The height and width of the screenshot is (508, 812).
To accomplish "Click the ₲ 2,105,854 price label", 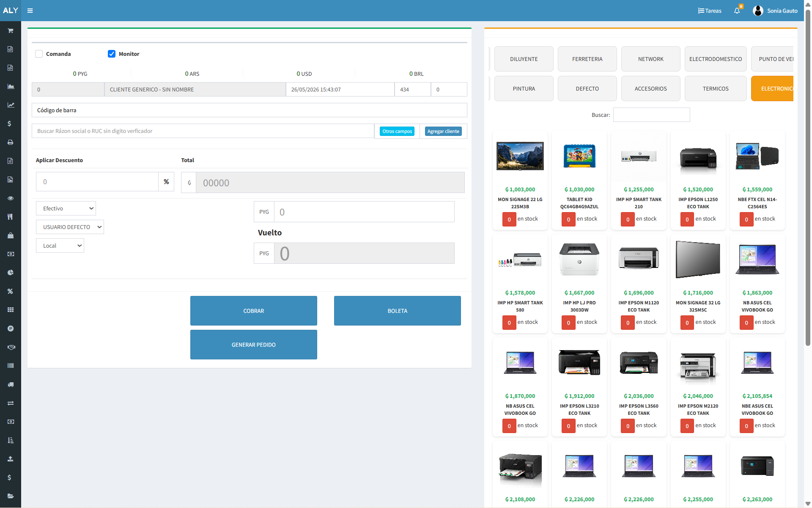I will point(757,396).
